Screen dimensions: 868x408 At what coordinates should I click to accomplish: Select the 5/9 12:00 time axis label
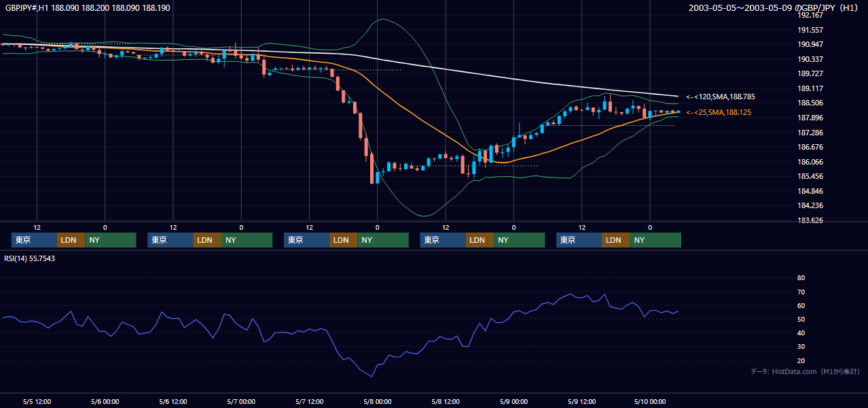(x=582, y=401)
